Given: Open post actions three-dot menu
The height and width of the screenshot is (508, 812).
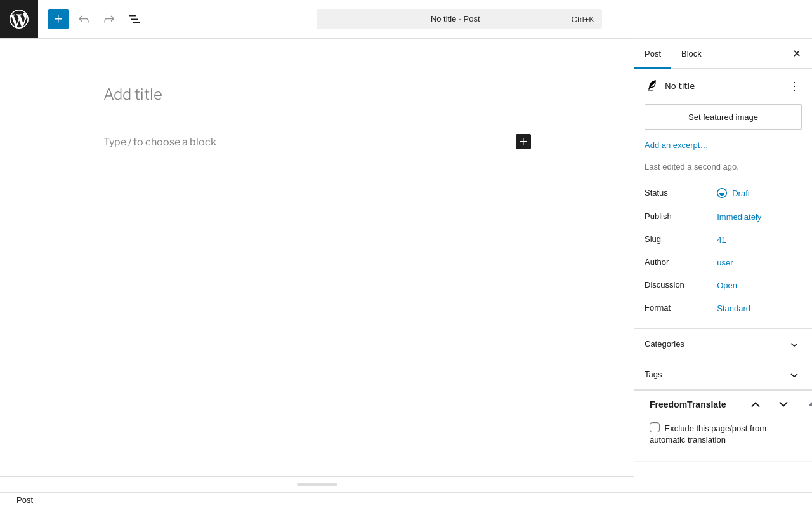Looking at the screenshot, I should (794, 86).
